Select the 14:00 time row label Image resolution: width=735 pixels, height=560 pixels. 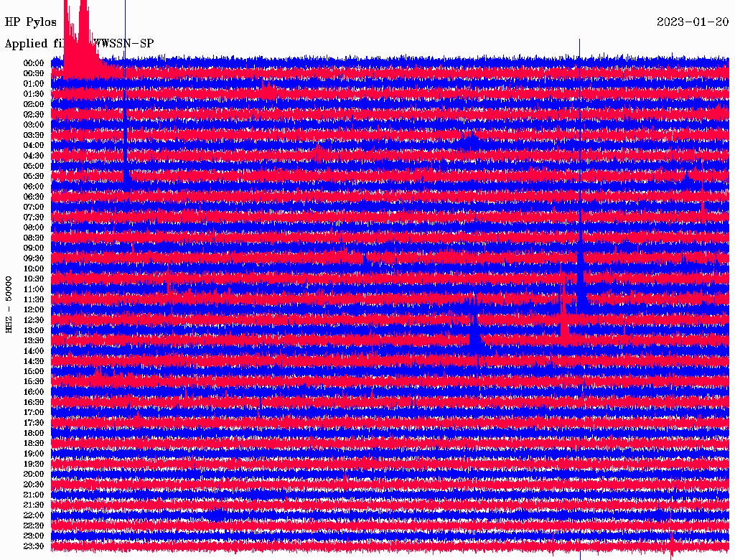point(34,351)
